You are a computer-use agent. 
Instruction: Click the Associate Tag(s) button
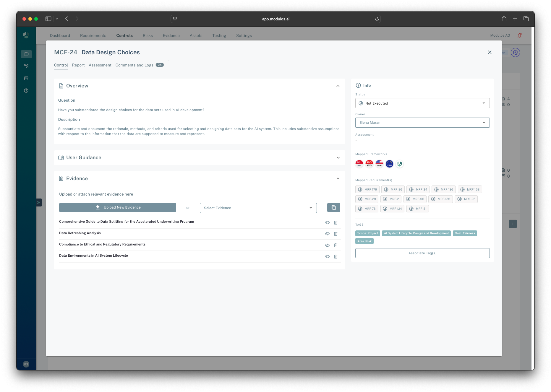422,253
